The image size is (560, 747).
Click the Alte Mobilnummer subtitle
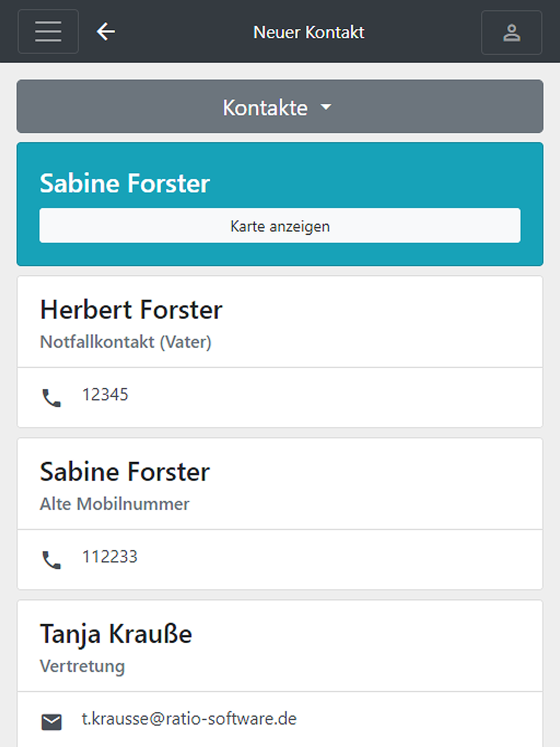(114, 504)
